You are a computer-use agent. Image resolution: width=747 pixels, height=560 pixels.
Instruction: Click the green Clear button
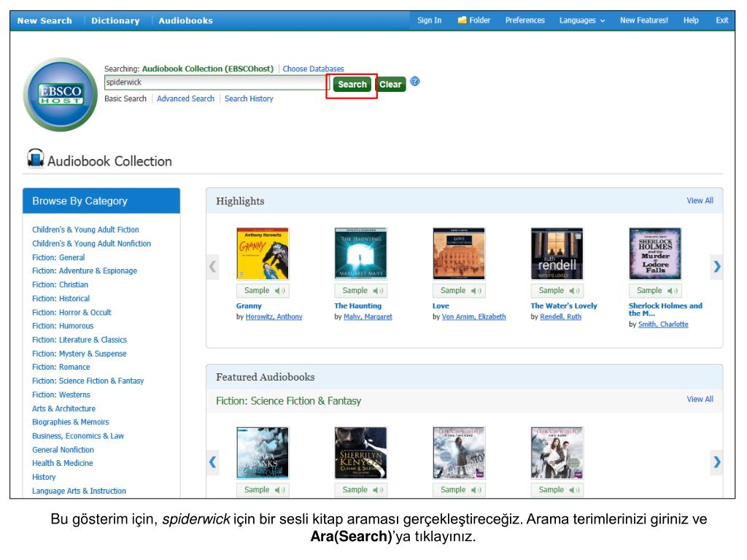click(390, 85)
